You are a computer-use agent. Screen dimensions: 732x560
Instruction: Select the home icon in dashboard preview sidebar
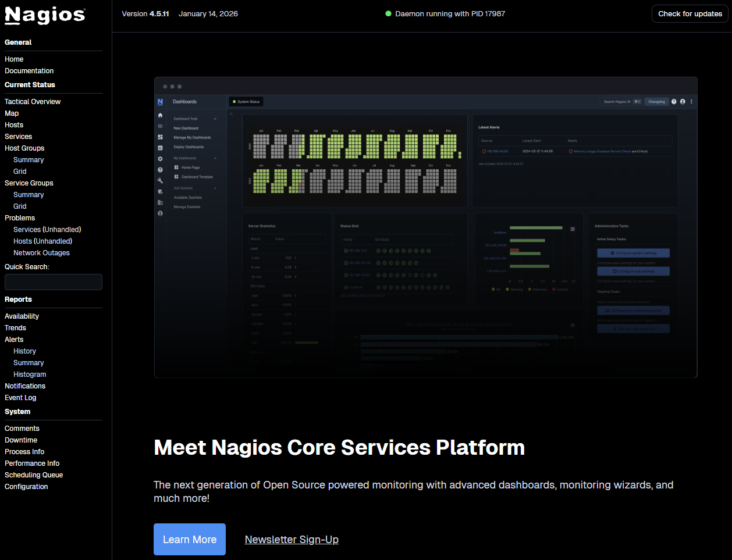pos(160,115)
